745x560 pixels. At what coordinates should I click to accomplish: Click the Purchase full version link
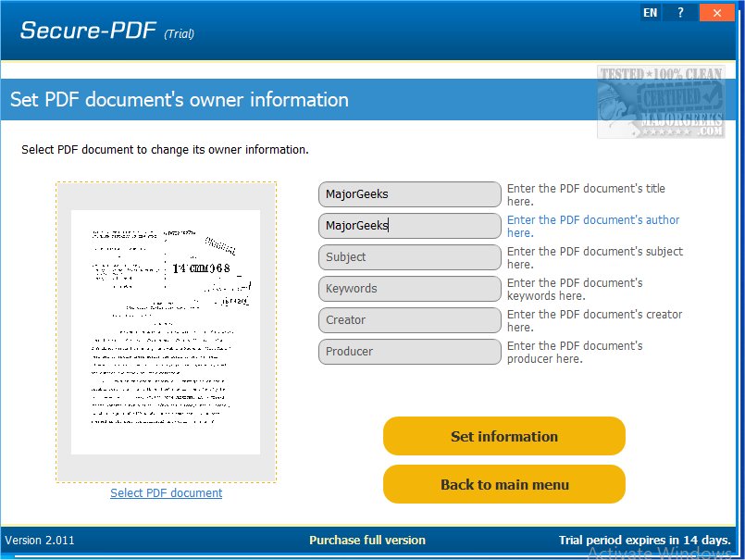coord(367,540)
